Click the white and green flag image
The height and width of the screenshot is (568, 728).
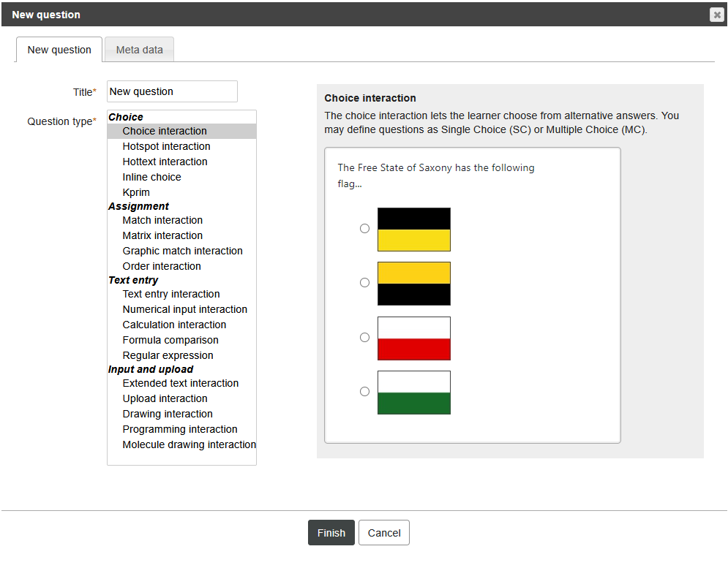[413, 393]
